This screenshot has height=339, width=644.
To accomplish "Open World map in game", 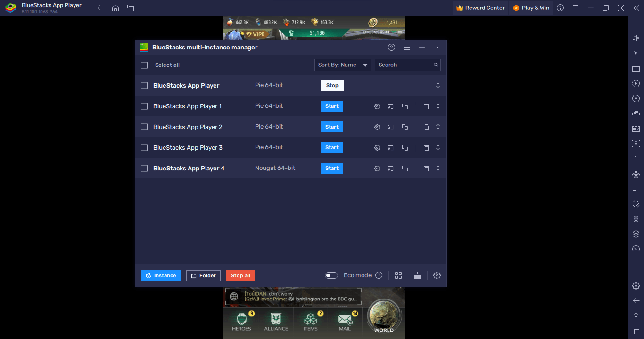I will 384,316.
